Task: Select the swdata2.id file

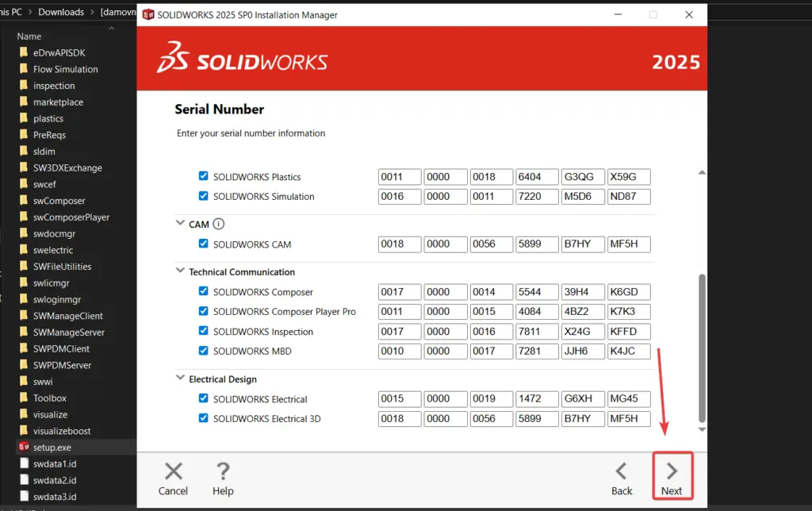Action: tap(55, 480)
